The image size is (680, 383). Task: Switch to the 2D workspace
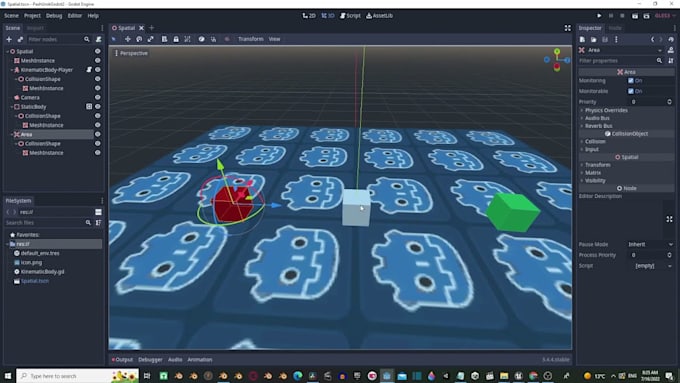coord(309,16)
